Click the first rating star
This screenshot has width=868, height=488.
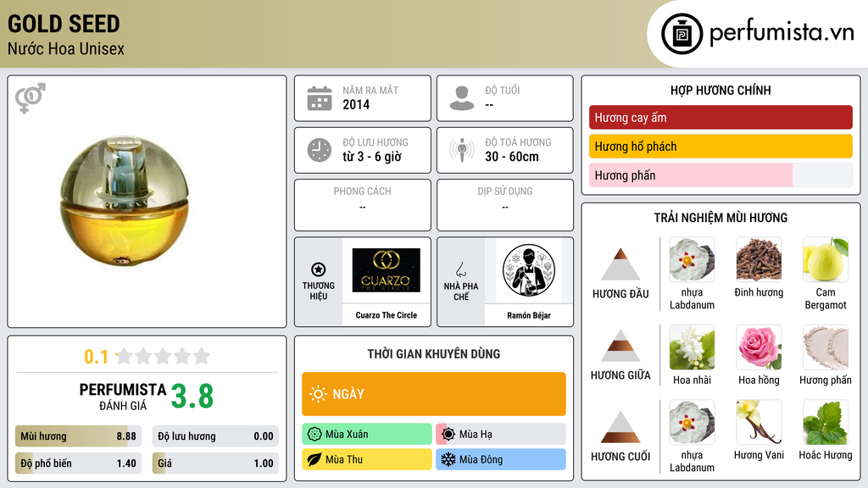[x=125, y=356]
